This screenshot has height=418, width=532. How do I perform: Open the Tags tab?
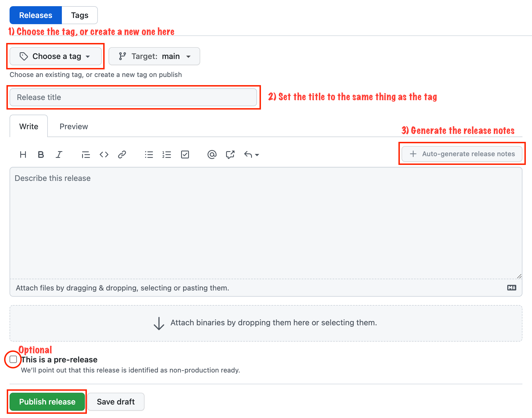tap(80, 15)
